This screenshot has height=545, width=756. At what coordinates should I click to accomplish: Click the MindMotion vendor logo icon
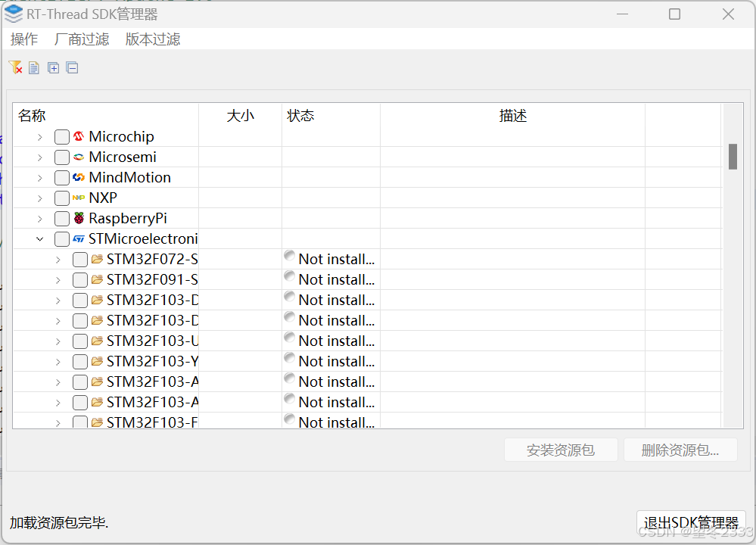tap(79, 177)
